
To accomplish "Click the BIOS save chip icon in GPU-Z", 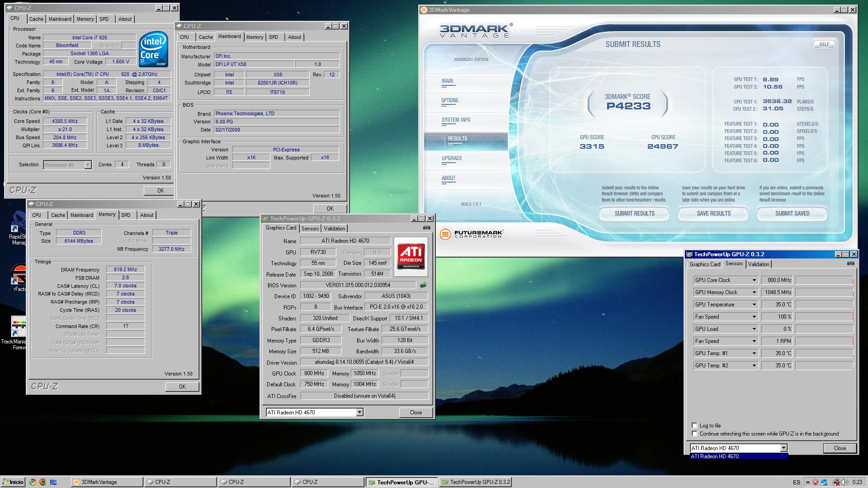I will point(423,285).
